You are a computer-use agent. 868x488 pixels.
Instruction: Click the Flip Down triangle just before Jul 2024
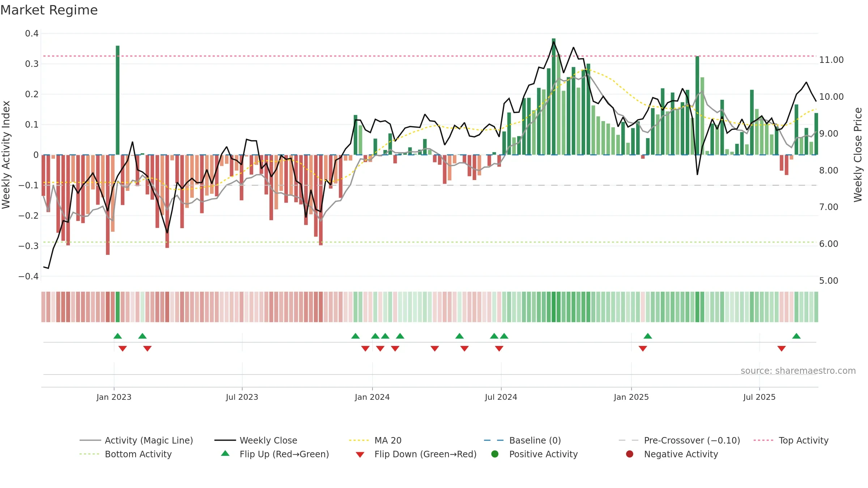coord(499,348)
